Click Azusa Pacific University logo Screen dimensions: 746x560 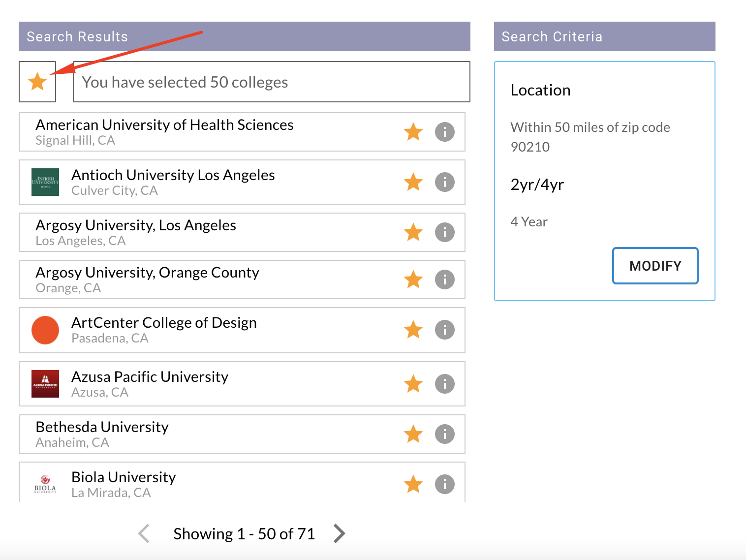click(45, 384)
